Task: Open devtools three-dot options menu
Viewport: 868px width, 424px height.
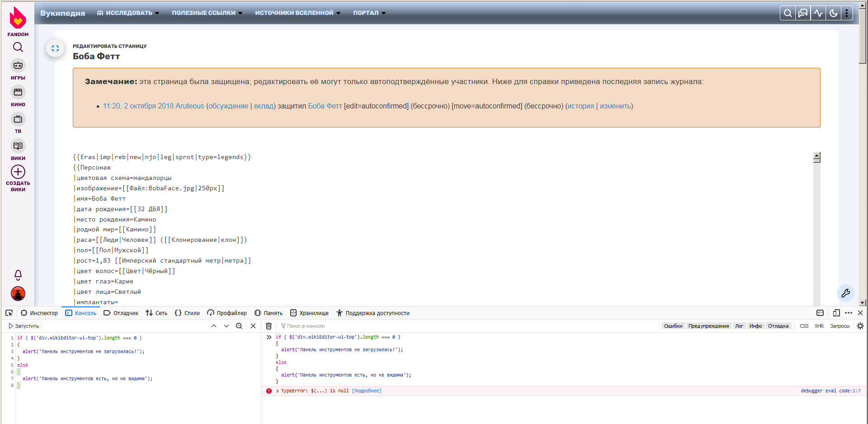Action: 849,313
